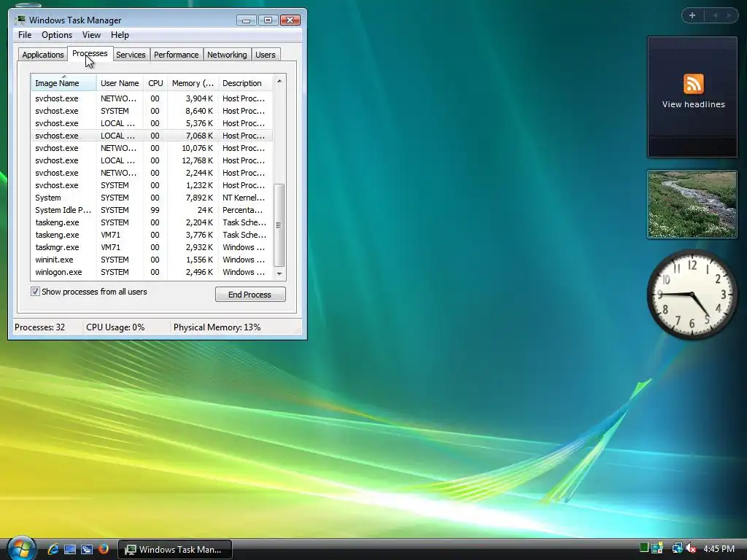Select the System Idle P... process row
Image resolution: width=747 pixels, height=560 pixels.
152,210
